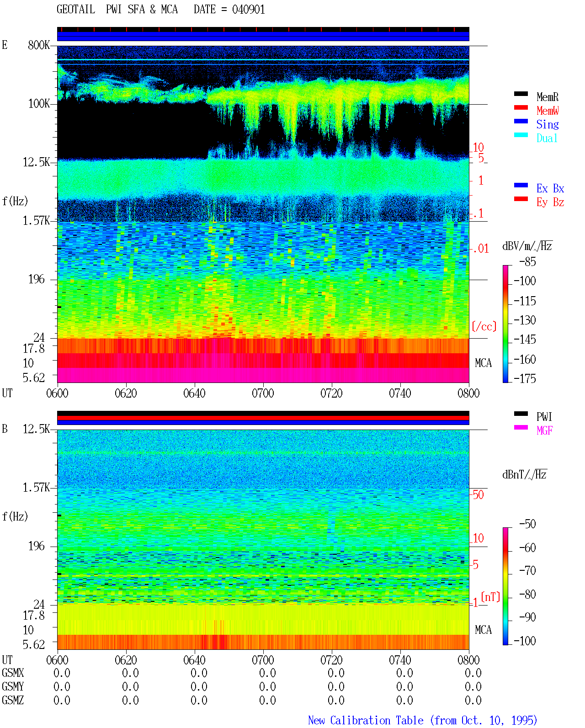Click the "Sing" legend label
The height and width of the screenshot is (728, 585).
pos(548,124)
